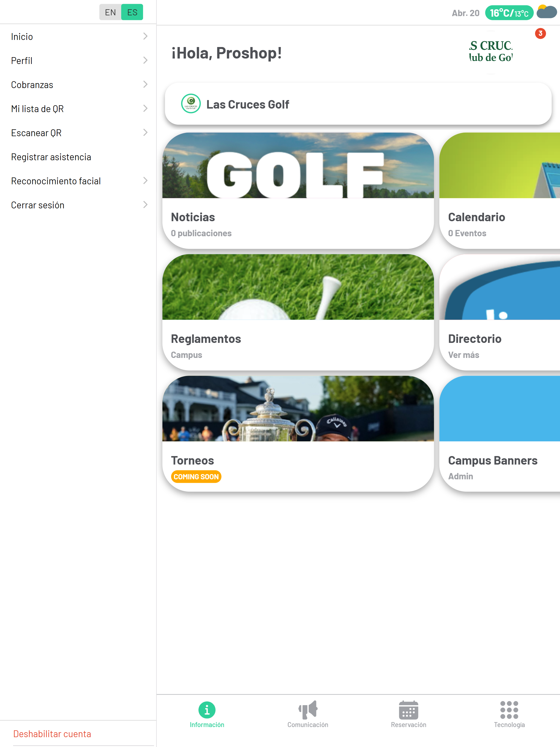Click the Reservación tab label

pyautogui.click(x=408, y=725)
